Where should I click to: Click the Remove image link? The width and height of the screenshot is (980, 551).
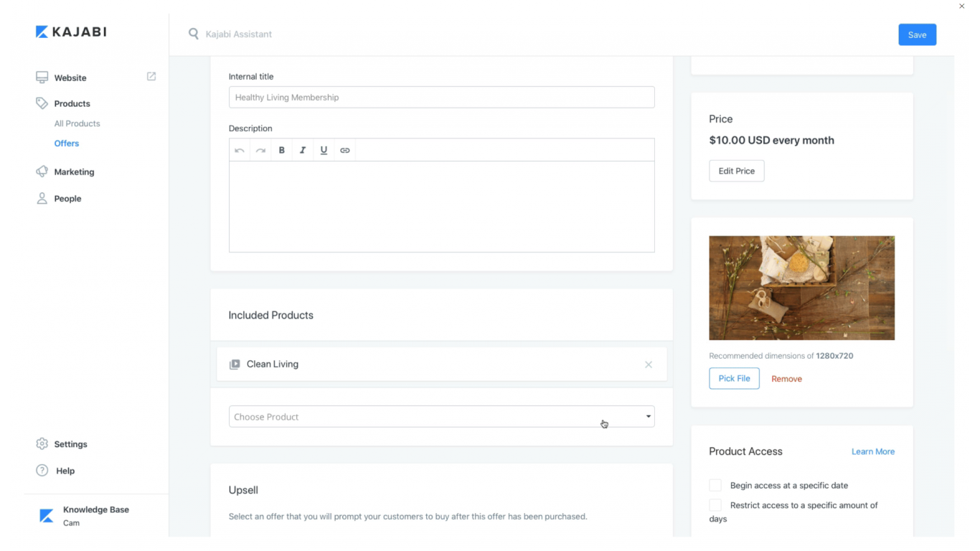[x=786, y=379]
